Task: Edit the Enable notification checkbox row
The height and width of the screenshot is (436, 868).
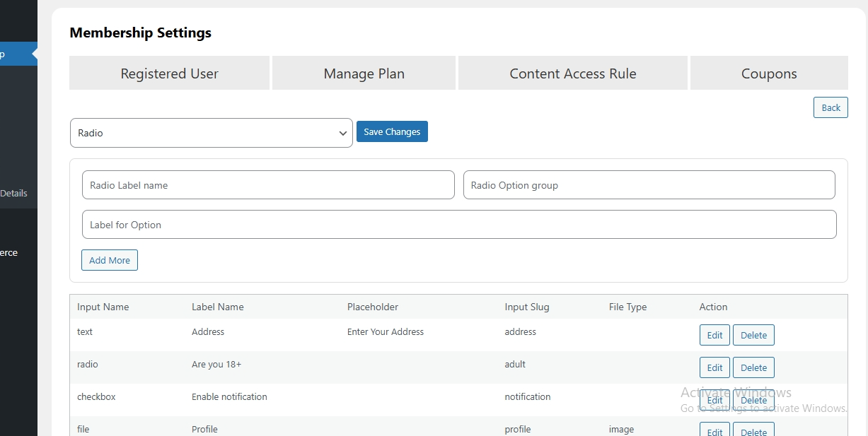Action: tap(714, 400)
